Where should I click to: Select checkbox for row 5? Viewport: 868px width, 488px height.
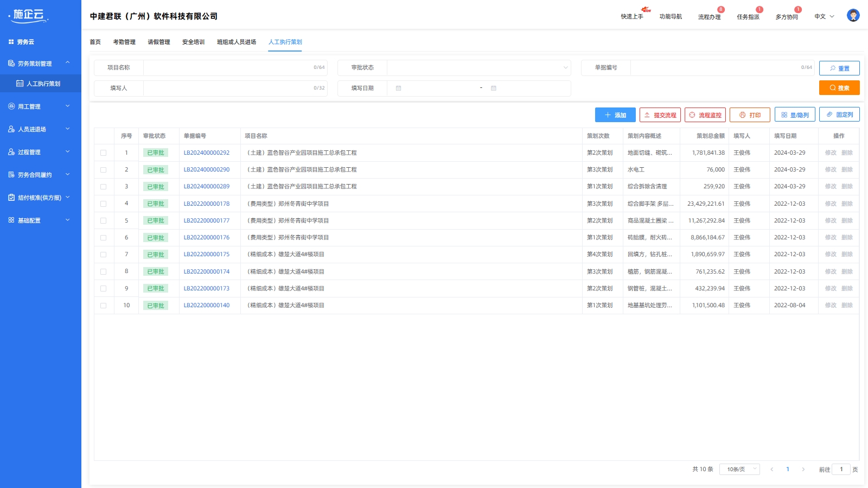(x=103, y=221)
